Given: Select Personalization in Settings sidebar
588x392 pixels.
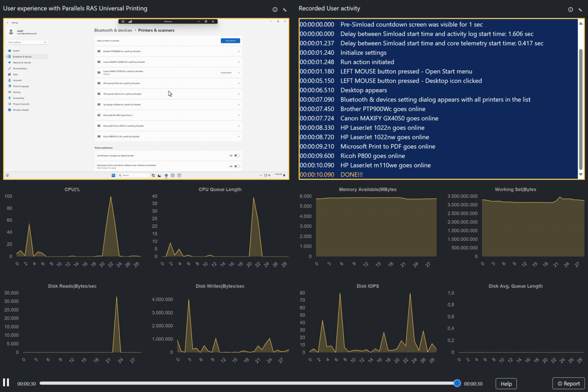Looking at the screenshot, I should (27, 69).
